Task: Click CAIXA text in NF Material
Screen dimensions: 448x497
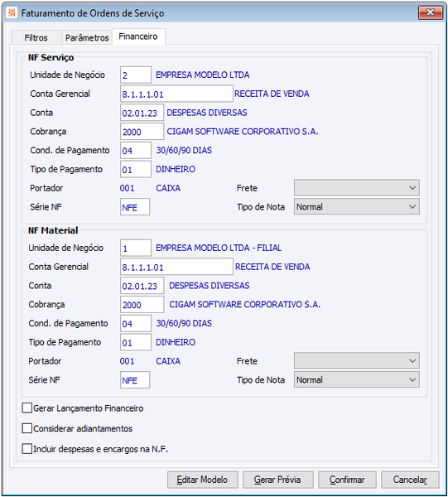Action: [168, 361]
